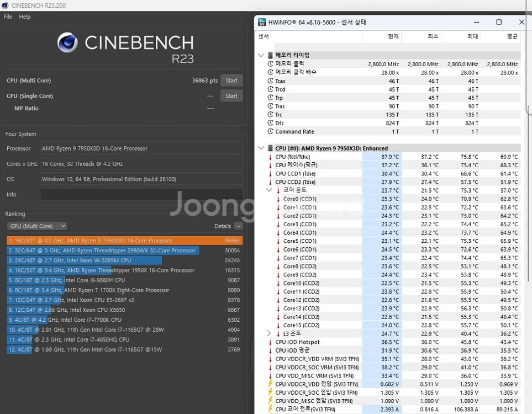Click the clock icon beside Trc

270,115
